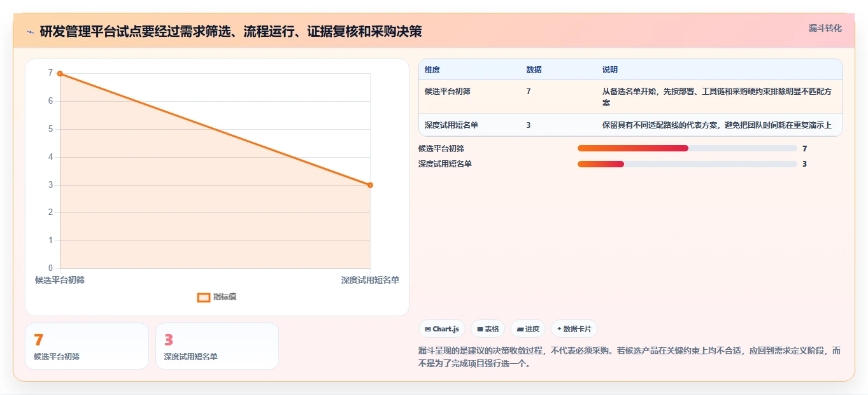
Task: Click the Chart.js tag chip
Action: click(442, 329)
